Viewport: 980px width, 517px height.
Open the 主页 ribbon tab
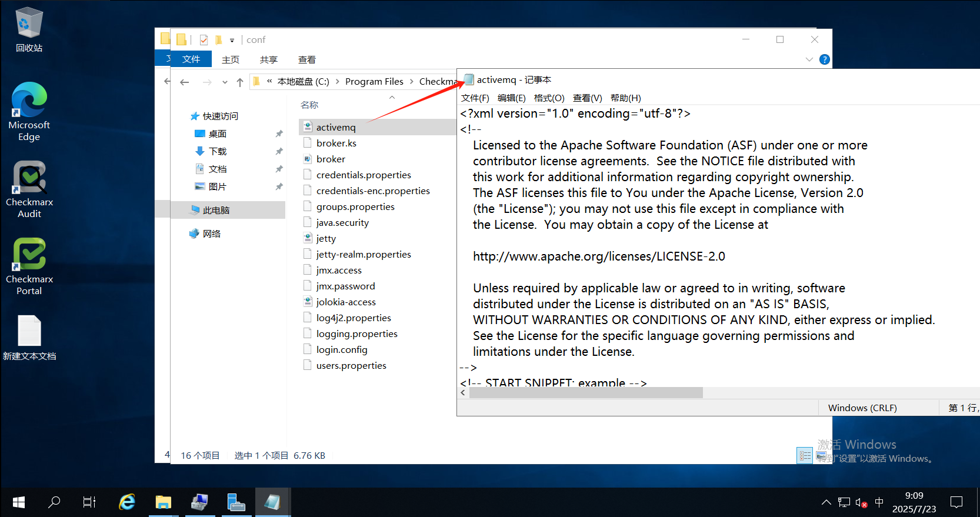tap(231, 60)
